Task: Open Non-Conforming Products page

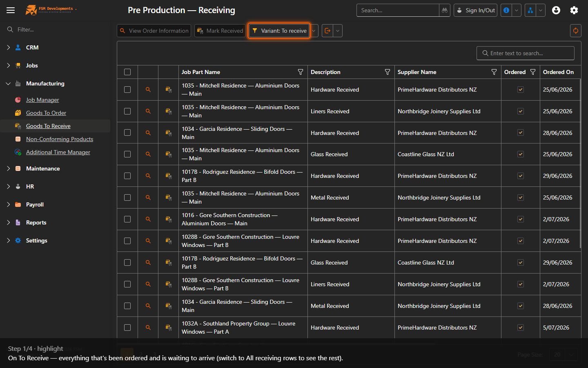Action: pyautogui.click(x=60, y=139)
